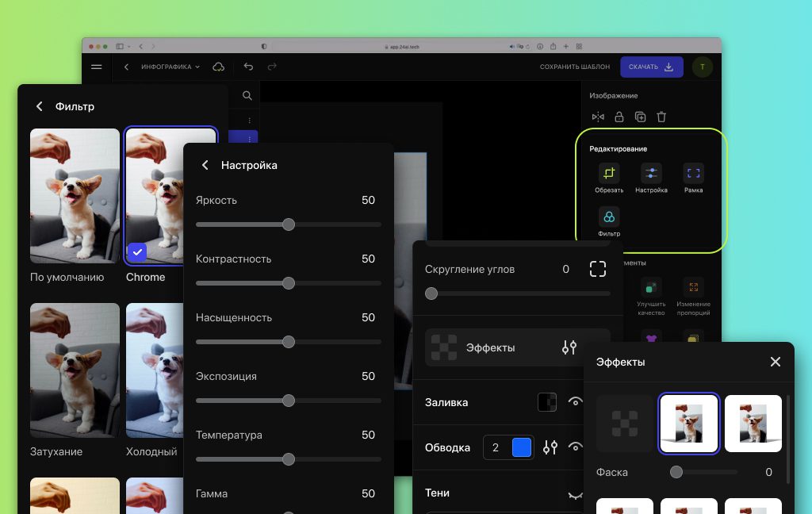Click the Эффекты row preview swatch
Viewport: 812px width, 514px height.
[444, 347]
